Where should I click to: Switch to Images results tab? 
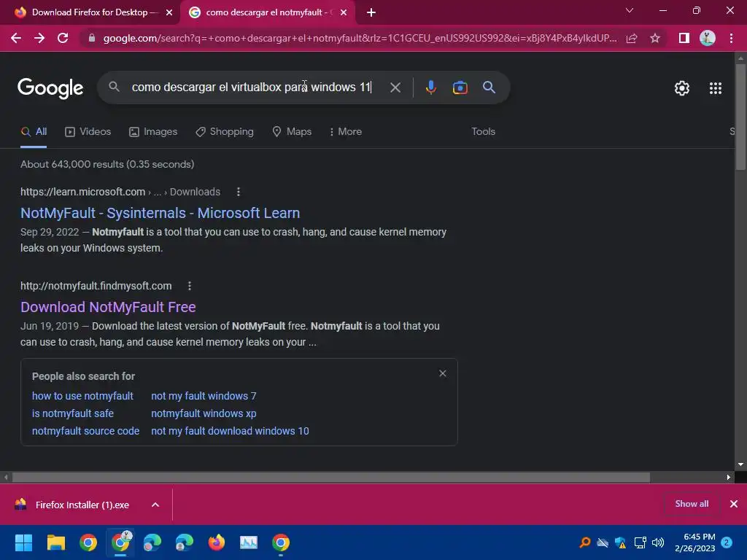153,132
